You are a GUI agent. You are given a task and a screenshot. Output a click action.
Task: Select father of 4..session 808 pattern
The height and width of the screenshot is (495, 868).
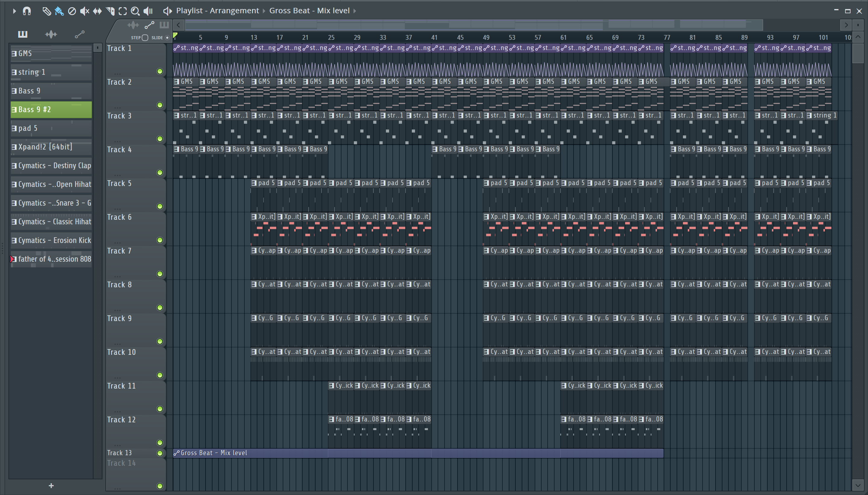[x=51, y=259]
